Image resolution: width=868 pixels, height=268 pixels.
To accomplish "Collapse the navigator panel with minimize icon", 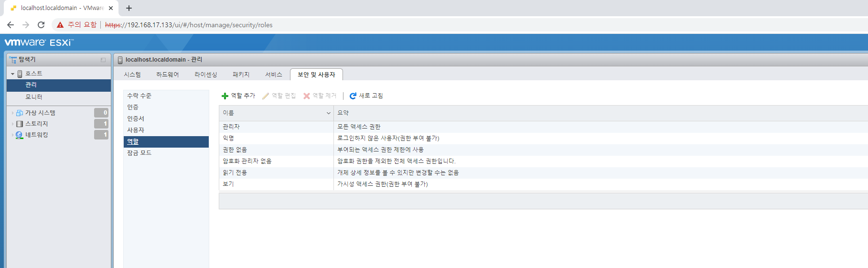I will pyautogui.click(x=103, y=60).
